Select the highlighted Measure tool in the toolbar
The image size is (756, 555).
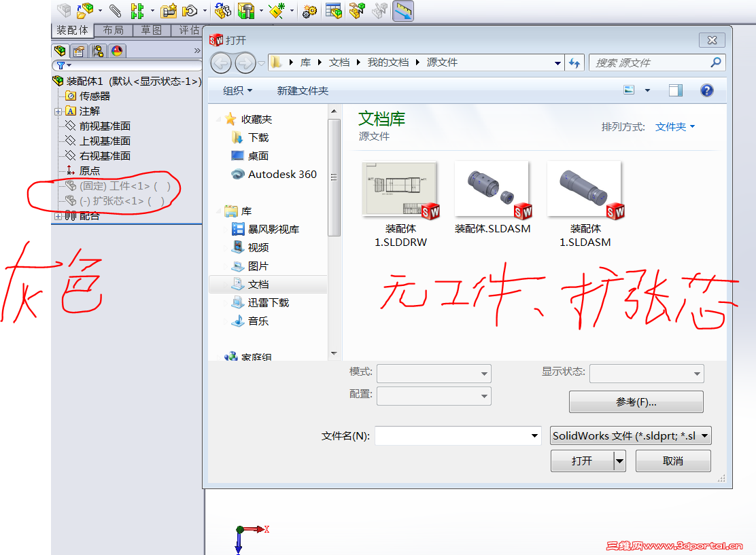point(403,11)
